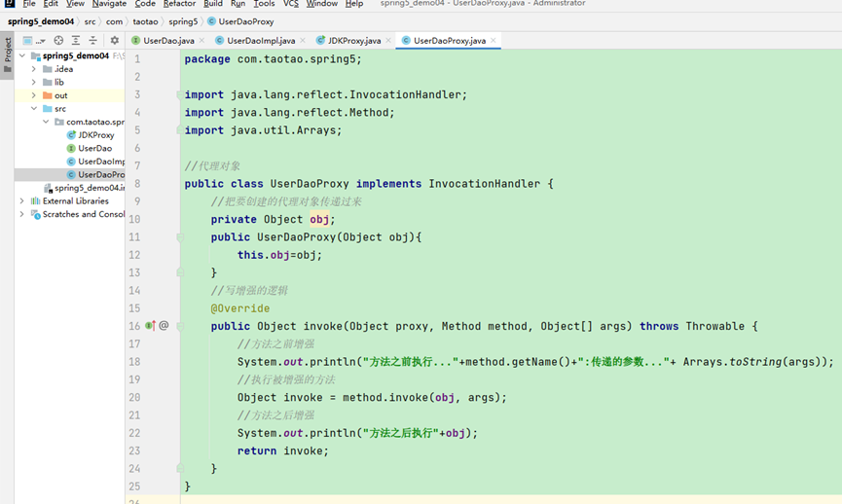Click com in the breadcrumb bar
Image resolution: width=842 pixels, height=504 pixels.
[114, 21]
